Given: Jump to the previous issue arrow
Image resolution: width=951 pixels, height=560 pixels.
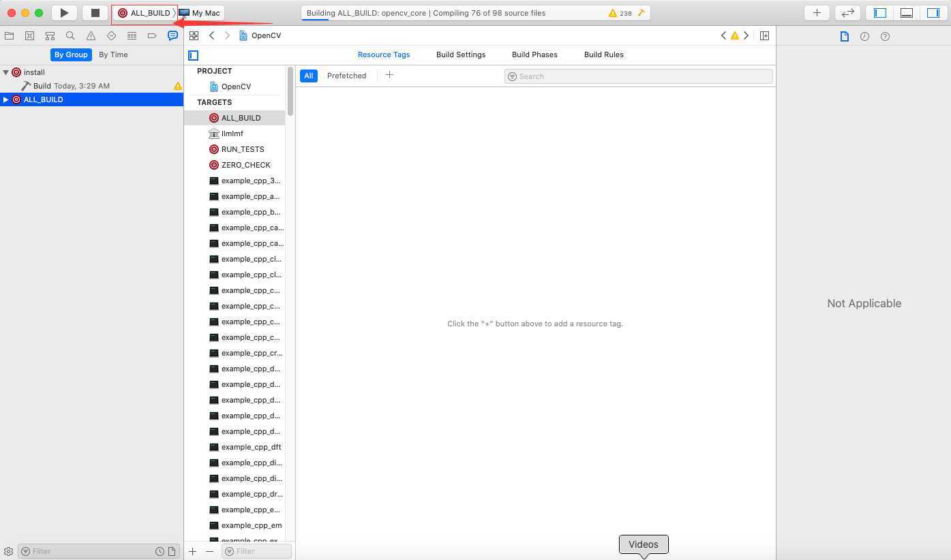Looking at the screenshot, I should (x=723, y=35).
